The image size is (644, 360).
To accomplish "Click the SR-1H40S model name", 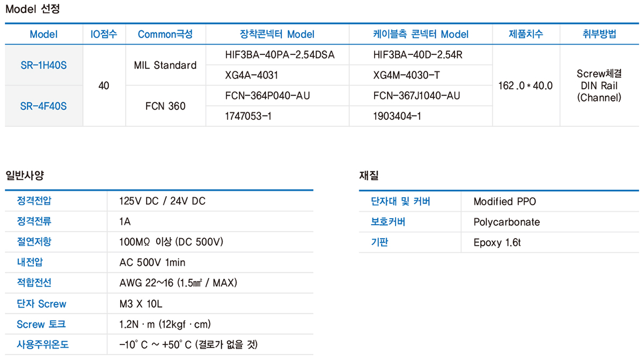I will tap(43, 65).
